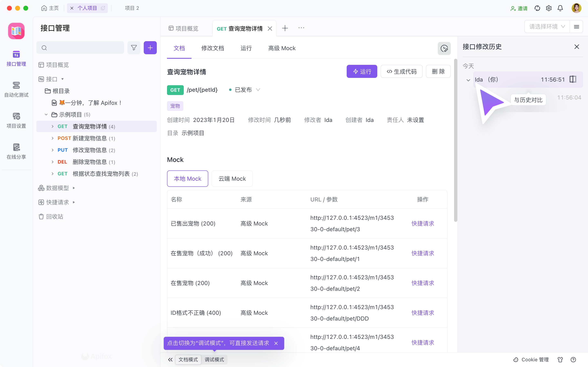The image size is (588, 367).
Task: Click 生成代码 to generate code
Action: pos(401,71)
